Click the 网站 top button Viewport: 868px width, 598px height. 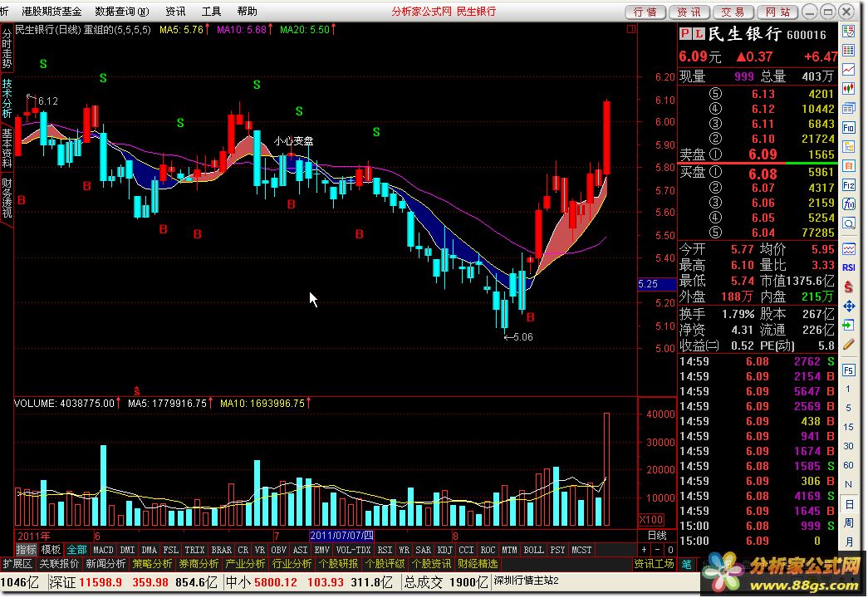[777, 12]
